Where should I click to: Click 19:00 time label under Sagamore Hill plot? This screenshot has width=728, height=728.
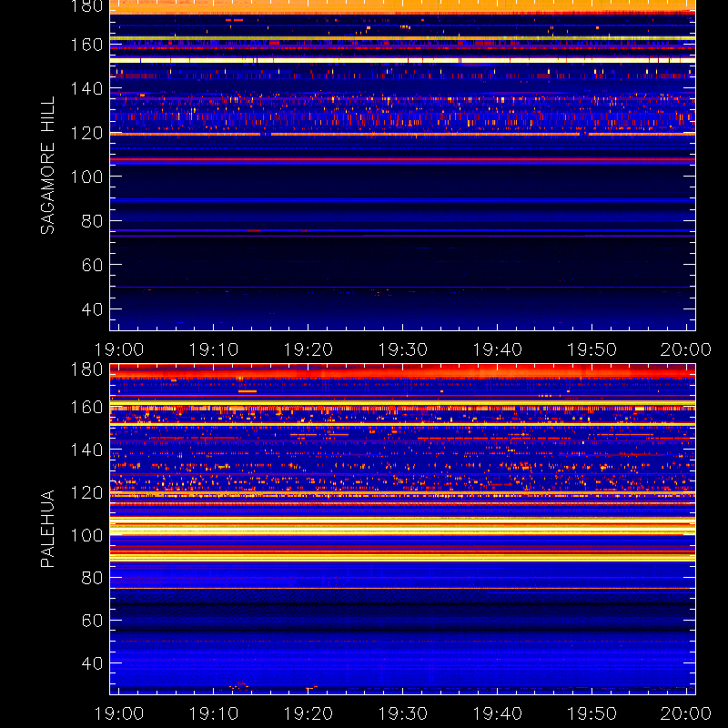click(x=119, y=349)
